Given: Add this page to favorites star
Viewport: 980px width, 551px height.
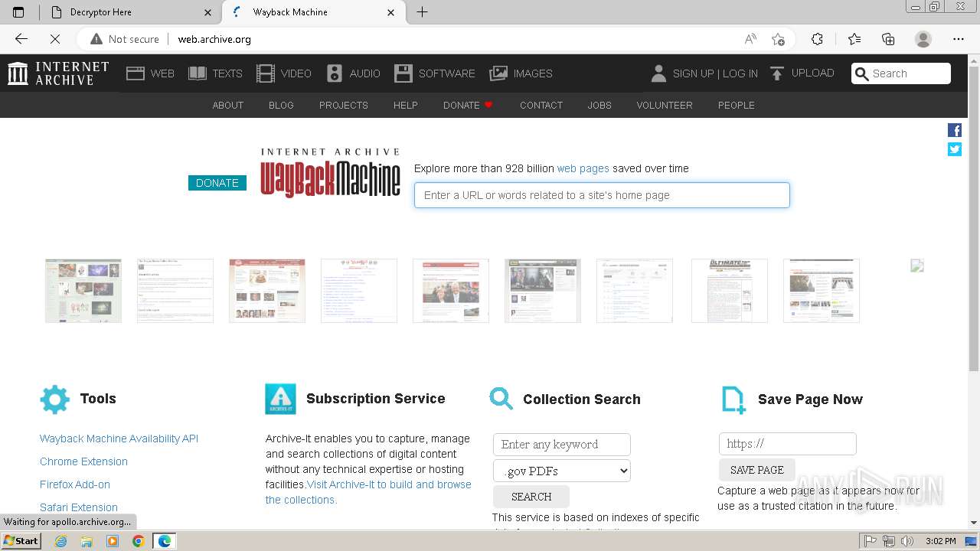Looking at the screenshot, I should [x=778, y=39].
